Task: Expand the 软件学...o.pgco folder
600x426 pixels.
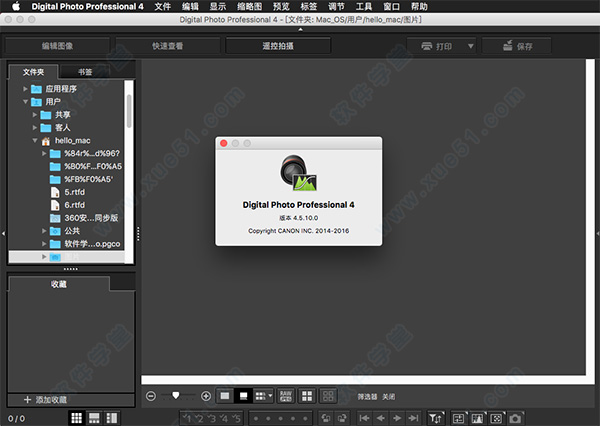Action: tap(44, 244)
